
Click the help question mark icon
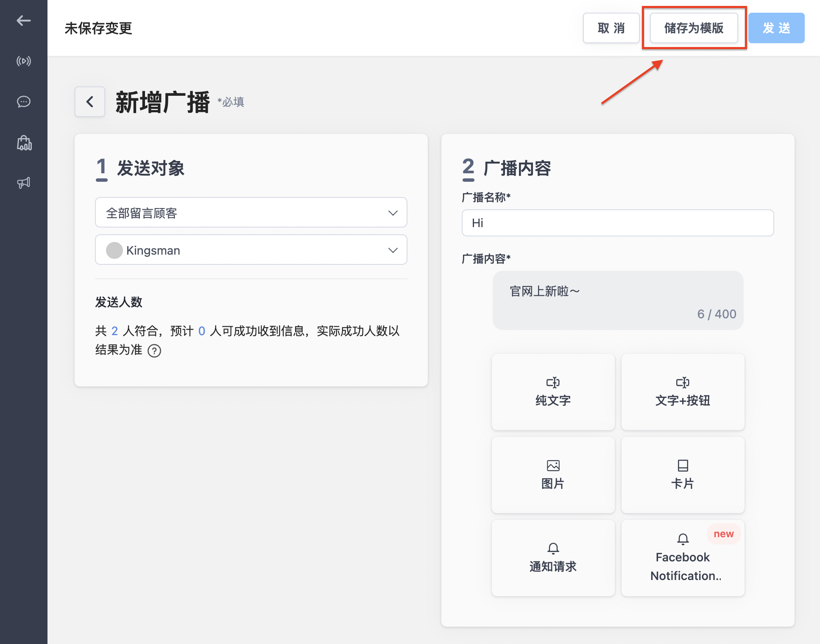pos(154,351)
